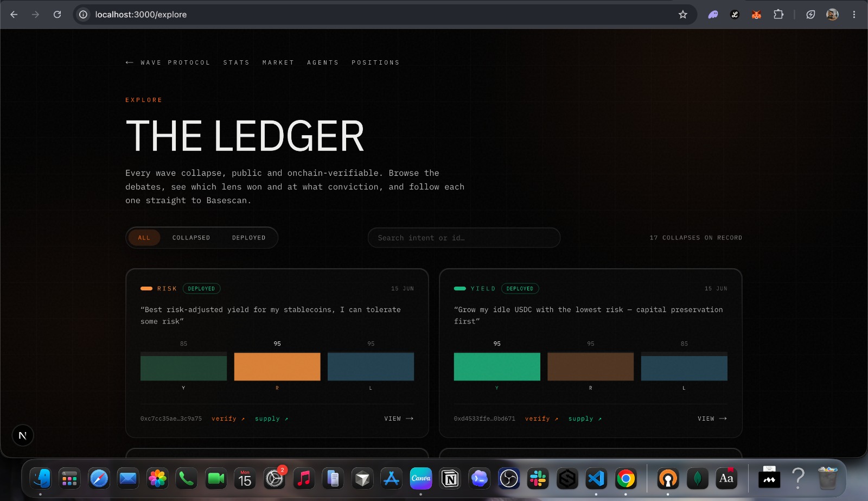Click the bright green Y bar in Yield card

[x=497, y=366]
